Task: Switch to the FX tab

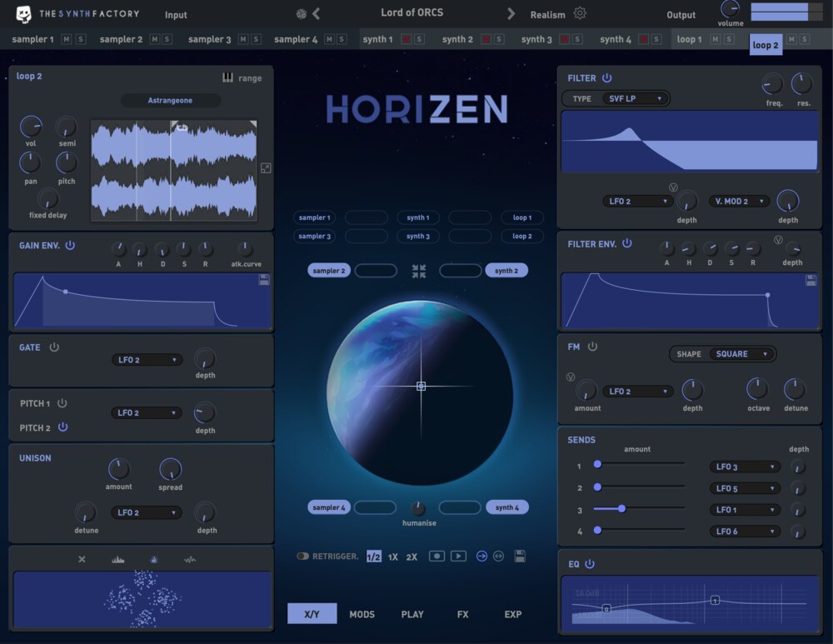Action: 463,614
